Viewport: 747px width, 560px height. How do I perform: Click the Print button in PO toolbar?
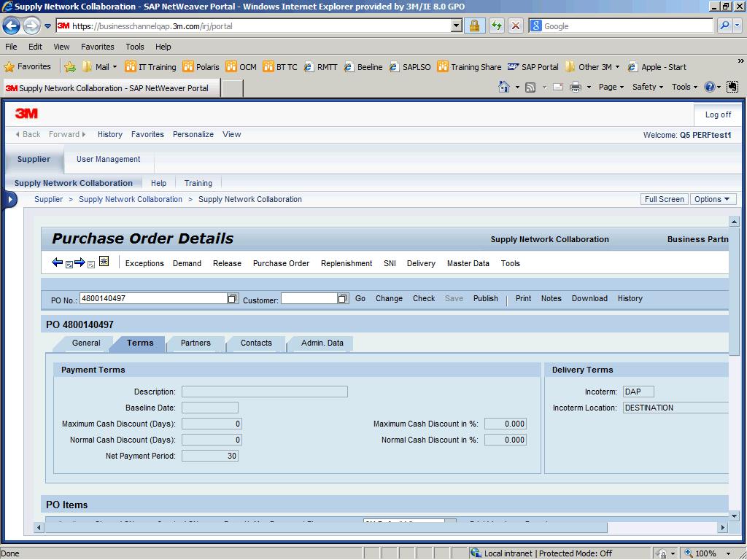pyautogui.click(x=523, y=298)
